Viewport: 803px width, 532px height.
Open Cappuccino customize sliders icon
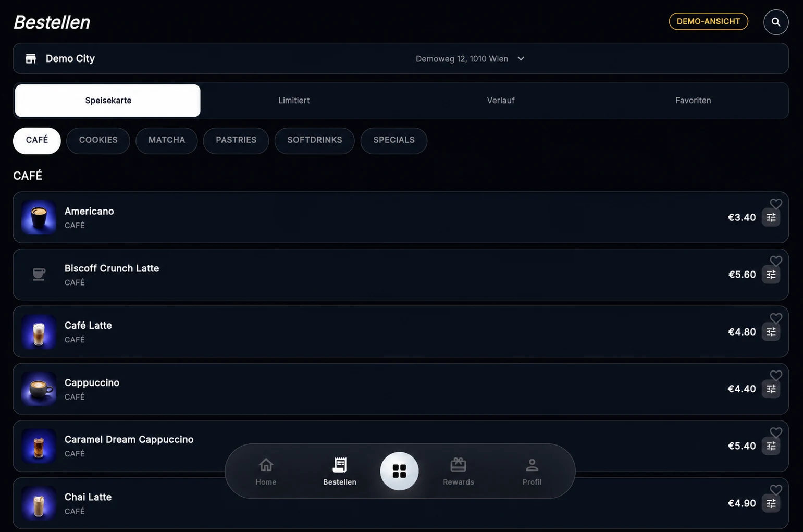[771, 389]
